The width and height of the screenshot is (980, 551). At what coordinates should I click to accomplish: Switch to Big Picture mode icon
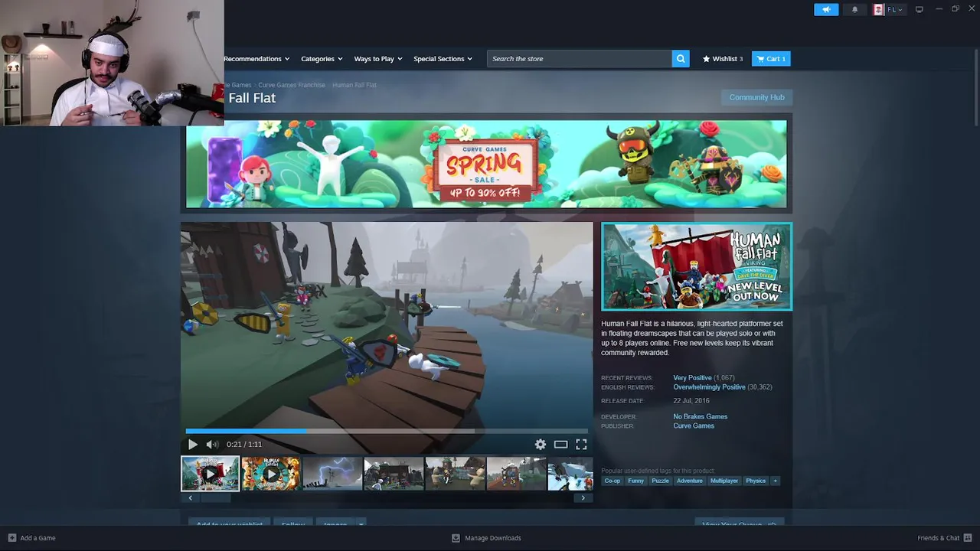pyautogui.click(x=920, y=9)
